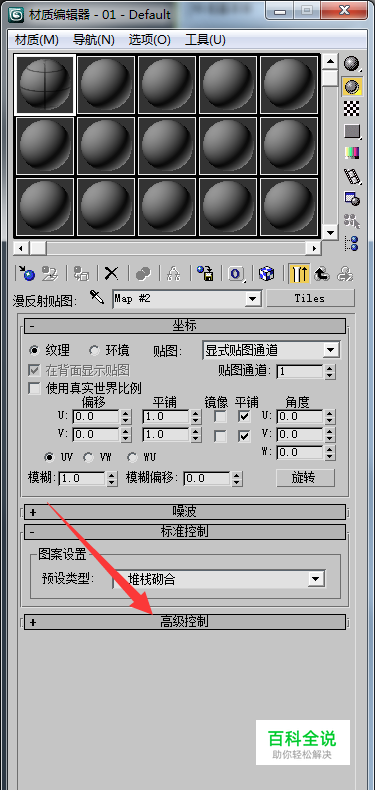This screenshot has width=375, height=790.
Task: Click the V 平铺 value input field
Action: (166, 434)
